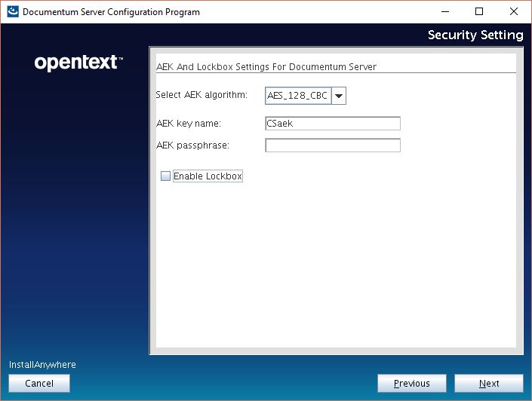
Task: Click the AEK And Lockbox Settings heading
Action: pyautogui.click(x=266, y=66)
